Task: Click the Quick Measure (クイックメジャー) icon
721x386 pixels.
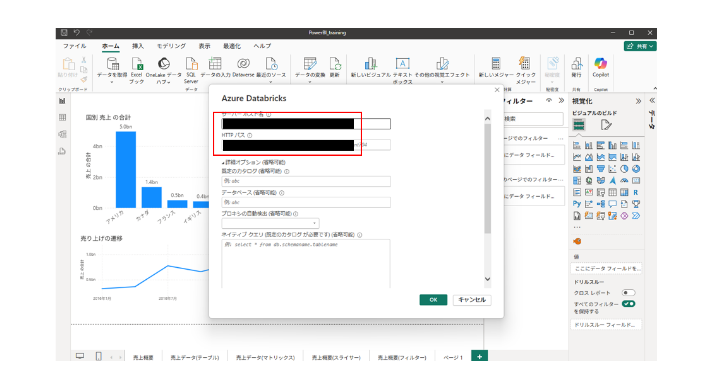Action: (x=525, y=63)
